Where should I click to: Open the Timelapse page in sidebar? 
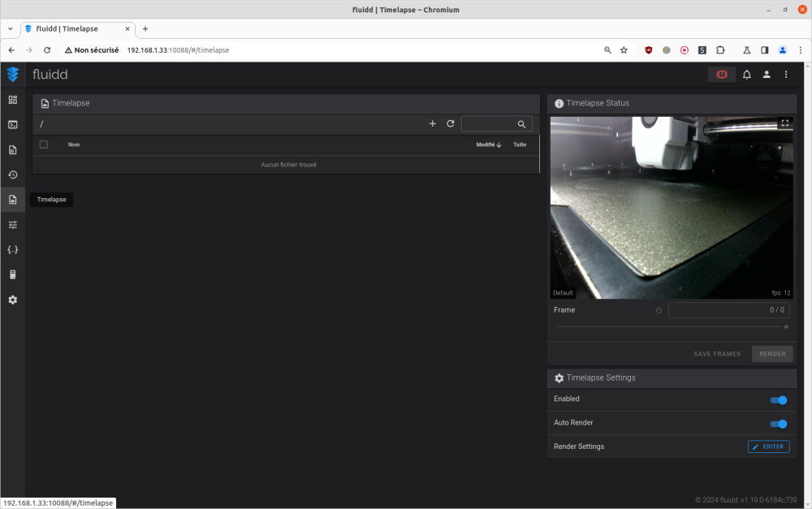tap(13, 200)
